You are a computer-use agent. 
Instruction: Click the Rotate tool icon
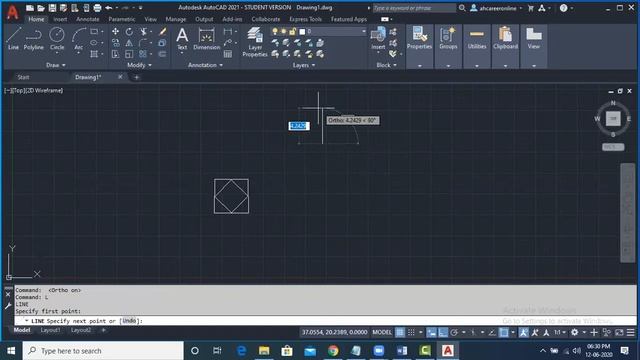(x=129, y=31)
